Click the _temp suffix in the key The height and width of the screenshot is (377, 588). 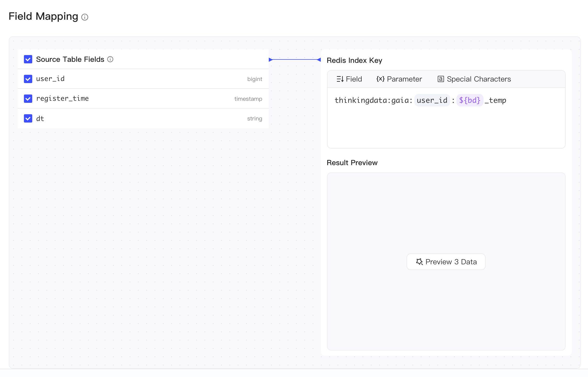click(495, 100)
